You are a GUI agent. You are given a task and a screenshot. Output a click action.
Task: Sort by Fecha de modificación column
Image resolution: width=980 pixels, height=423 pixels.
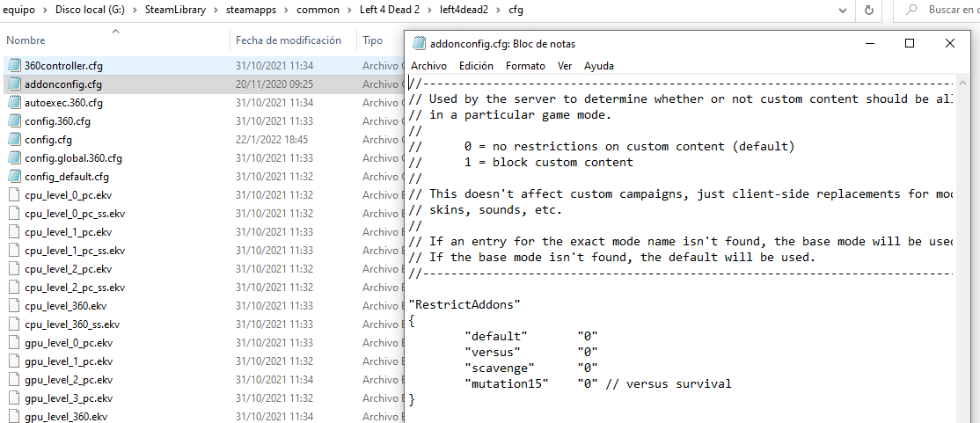(x=288, y=40)
